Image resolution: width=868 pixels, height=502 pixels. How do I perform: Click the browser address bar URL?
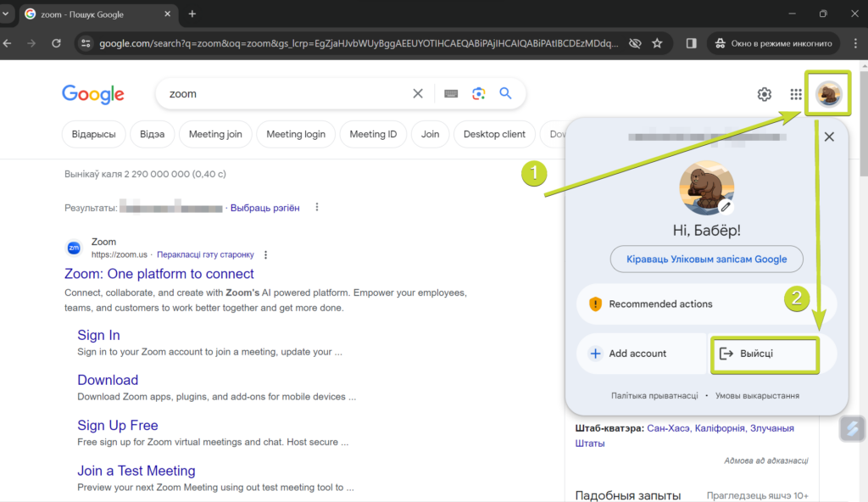pyautogui.click(x=359, y=43)
